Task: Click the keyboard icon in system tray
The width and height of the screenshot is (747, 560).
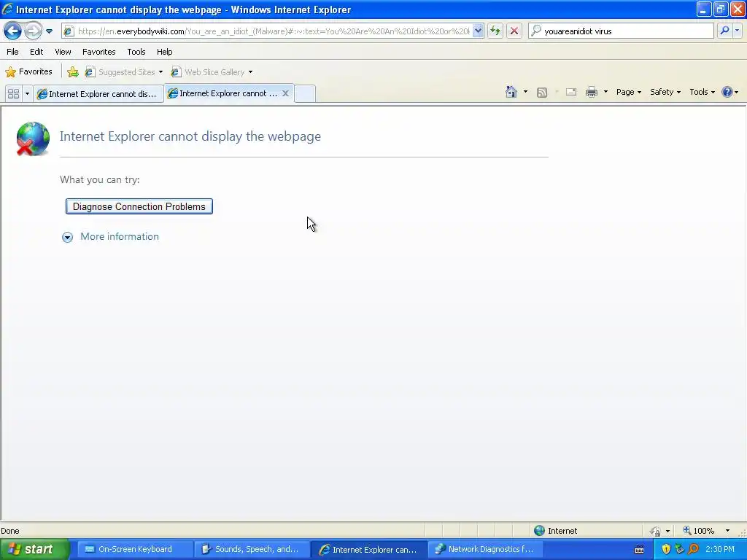Action: coord(639,550)
